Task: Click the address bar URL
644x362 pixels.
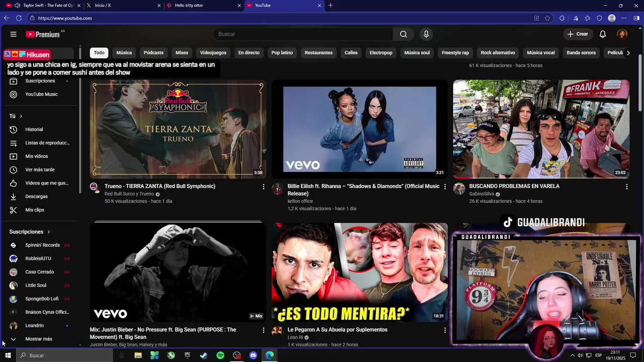Action: pos(65,18)
